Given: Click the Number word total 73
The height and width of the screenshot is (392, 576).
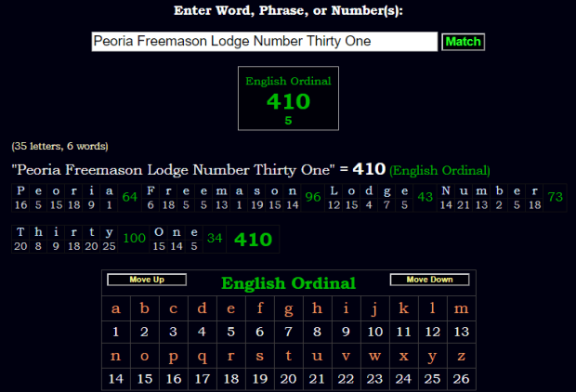Looking at the screenshot, I should [x=555, y=197].
